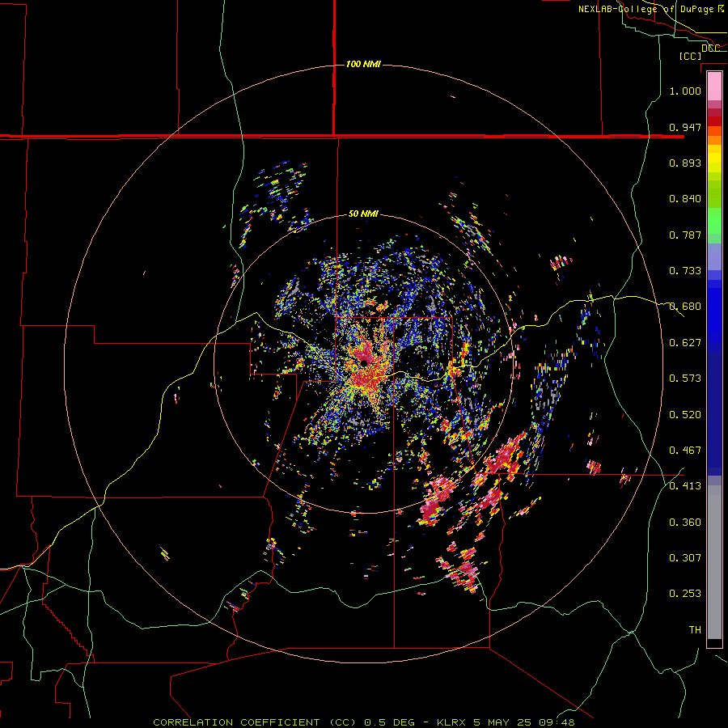Image resolution: width=728 pixels, height=728 pixels.
Task: Click the CORRELATION COEFFICIENT caption text
Action: [236, 722]
